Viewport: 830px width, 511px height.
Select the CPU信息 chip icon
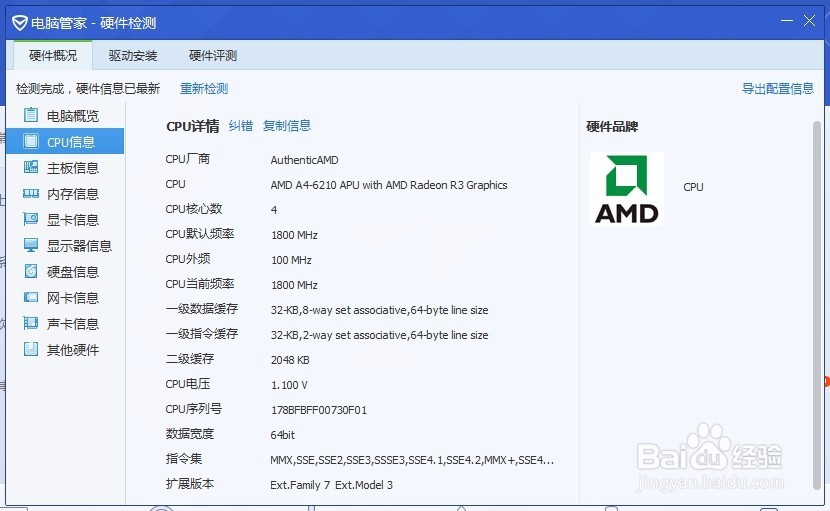pyautogui.click(x=31, y=141)
